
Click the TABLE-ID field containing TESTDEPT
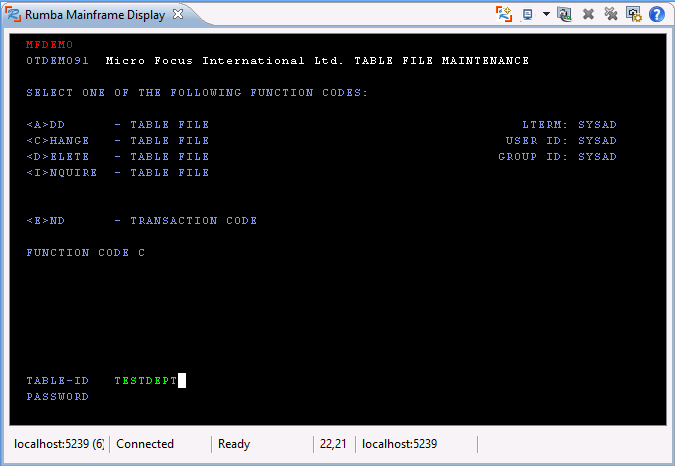(x=146, y=381)
